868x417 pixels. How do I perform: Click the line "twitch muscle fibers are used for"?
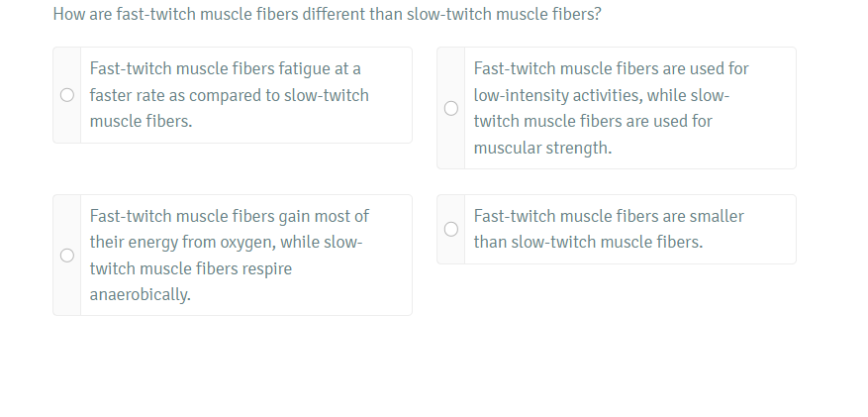tap(592, 122)
